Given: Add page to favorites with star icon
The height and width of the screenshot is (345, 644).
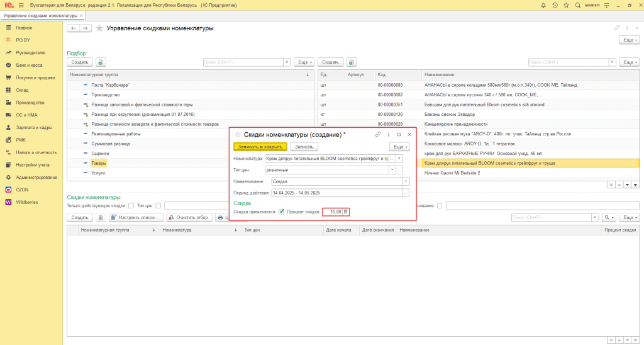Looking at the screenshot, I should click(99, 28).
